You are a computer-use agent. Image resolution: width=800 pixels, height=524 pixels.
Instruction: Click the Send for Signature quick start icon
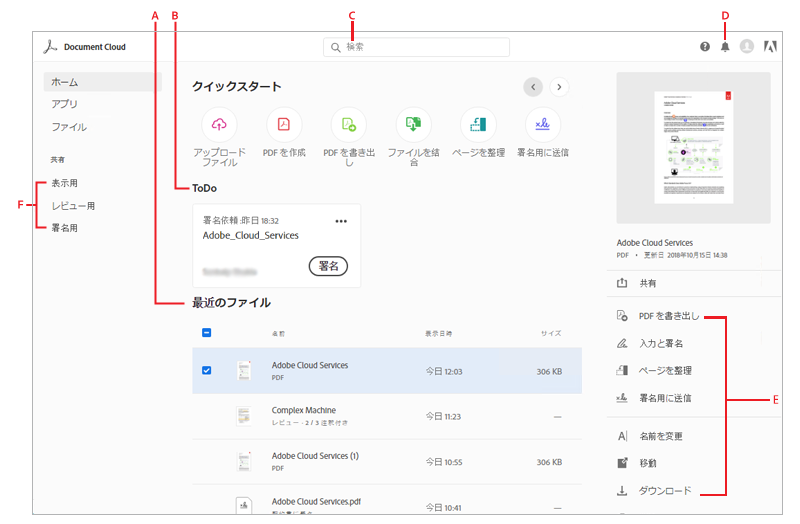(x=543, y=124)
